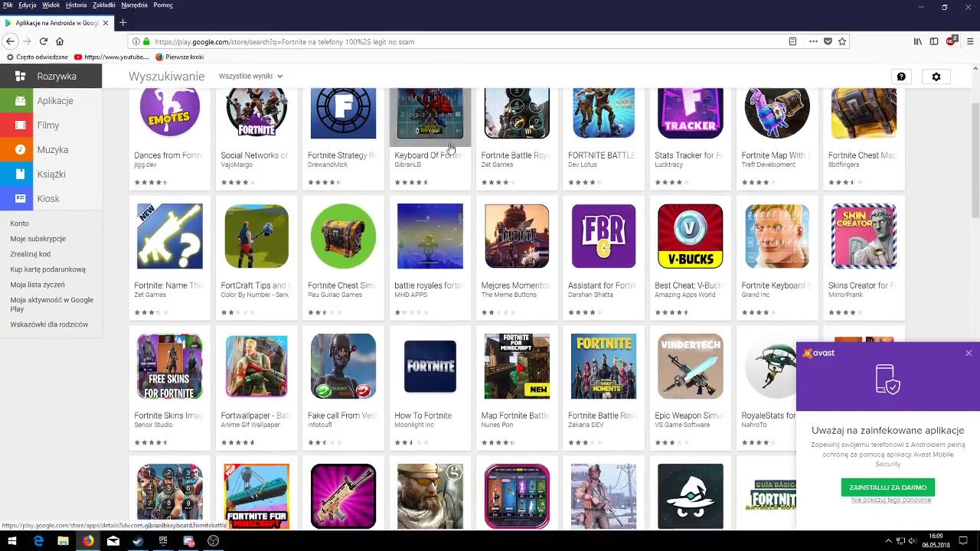Open the Zakładki menu
This screenshot has width=980, height=551.
[103, 5]
